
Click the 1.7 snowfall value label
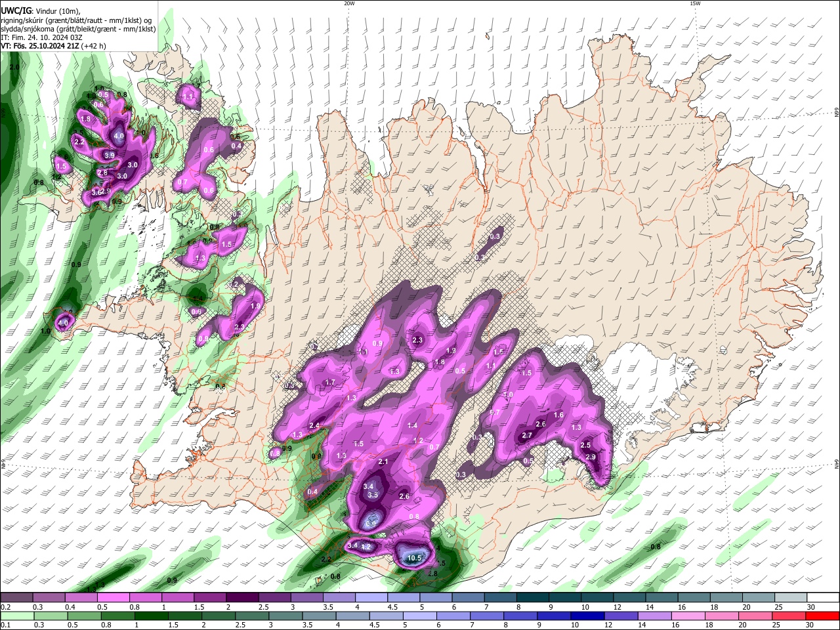point(330,382)
